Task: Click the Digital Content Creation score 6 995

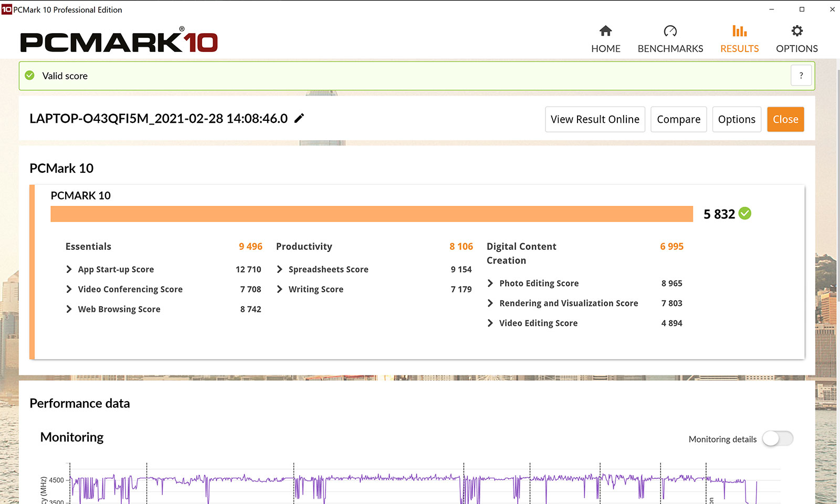Action: (671, 246)
